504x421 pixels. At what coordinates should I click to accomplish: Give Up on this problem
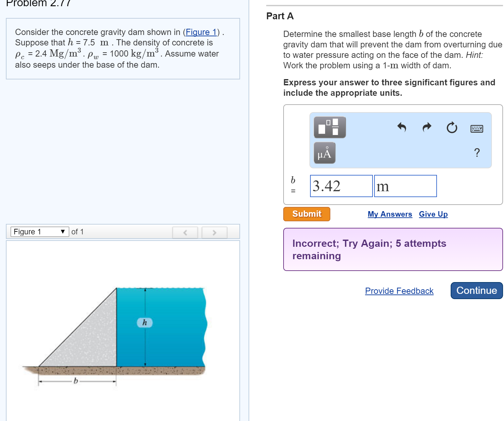click(433, 214)
